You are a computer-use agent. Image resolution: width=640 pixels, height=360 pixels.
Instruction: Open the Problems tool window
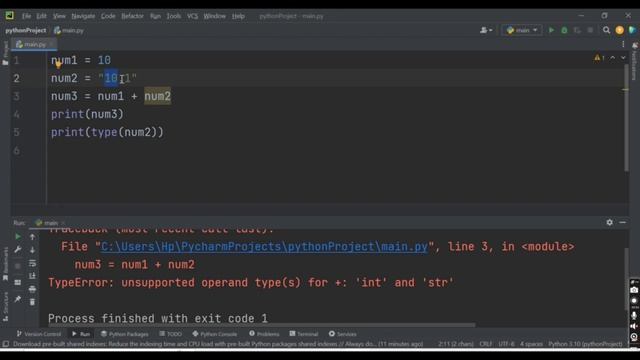[264, 334]
